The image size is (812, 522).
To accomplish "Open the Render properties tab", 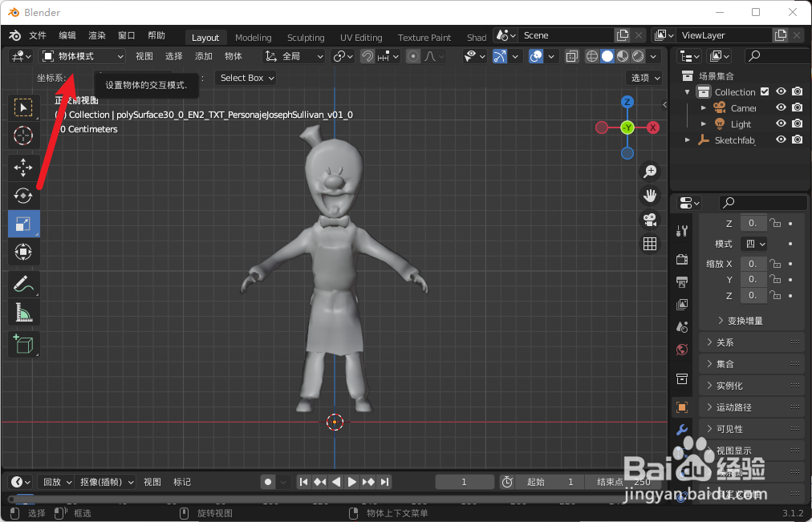I will coord(682,259).
